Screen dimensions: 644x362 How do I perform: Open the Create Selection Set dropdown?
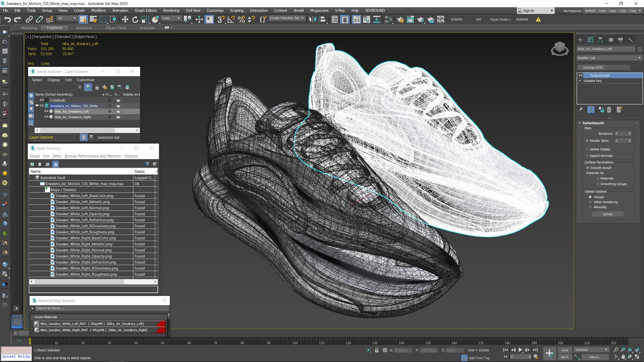287,18
